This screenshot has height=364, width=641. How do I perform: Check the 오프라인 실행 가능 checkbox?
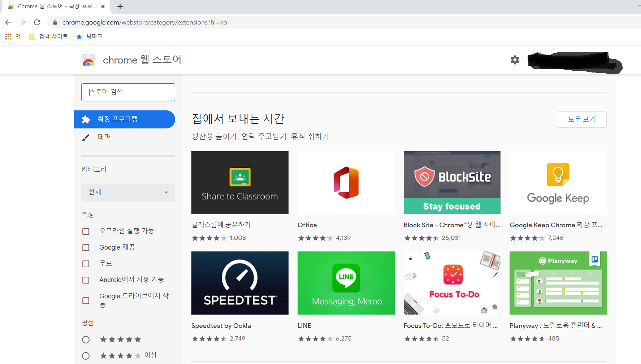tap(86, 231)
